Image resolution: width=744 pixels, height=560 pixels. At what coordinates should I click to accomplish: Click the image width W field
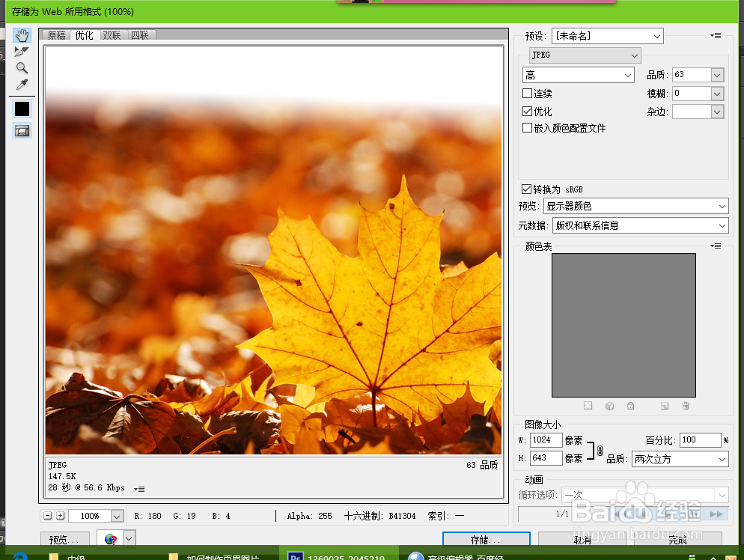pyautogui.click(x=546, y=440)
